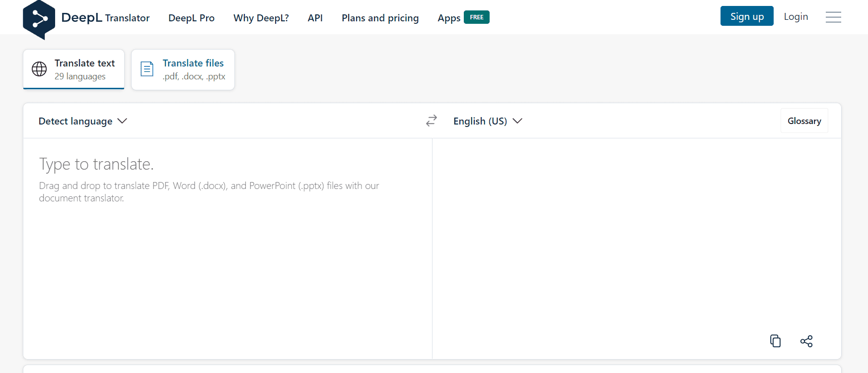868x373 pixels.
Task: Click the '.pdf, .docx, .pptx' subtitle text
Action: (194, 76)
